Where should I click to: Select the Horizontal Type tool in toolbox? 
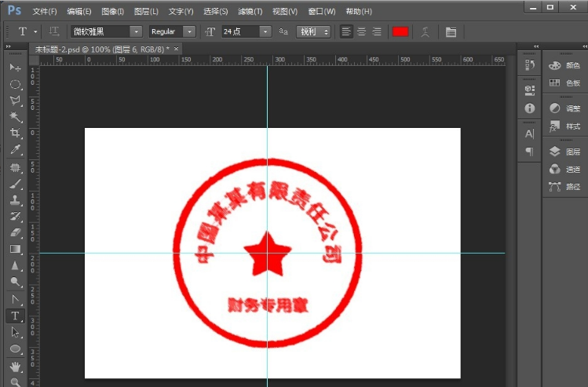(15, 316)
